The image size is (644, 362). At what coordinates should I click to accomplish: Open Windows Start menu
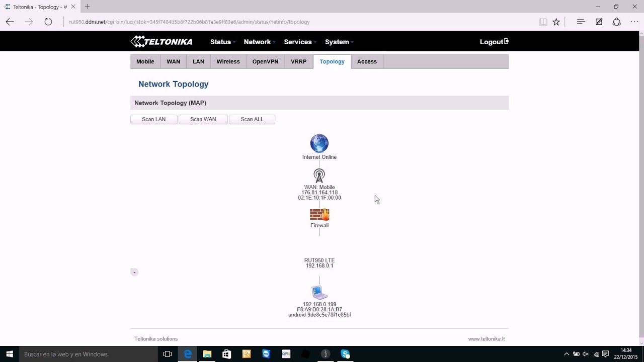[x=9, y=354]
